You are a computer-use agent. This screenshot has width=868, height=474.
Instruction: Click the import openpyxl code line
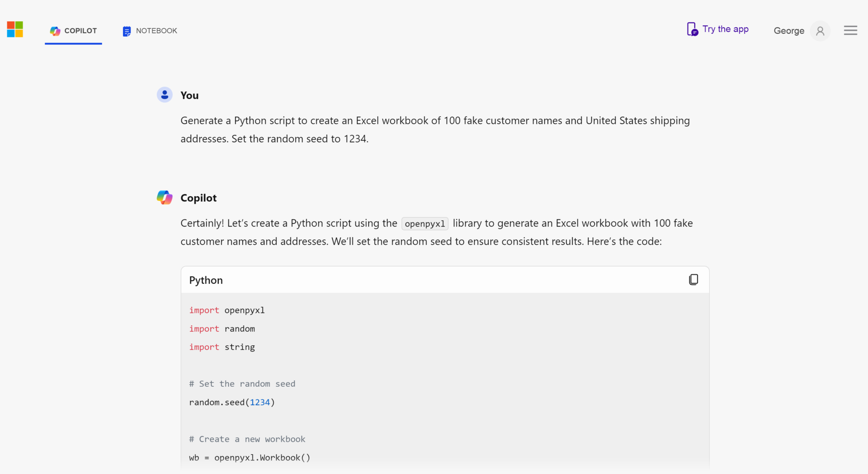pyautogui.click(x=227, y=310)
